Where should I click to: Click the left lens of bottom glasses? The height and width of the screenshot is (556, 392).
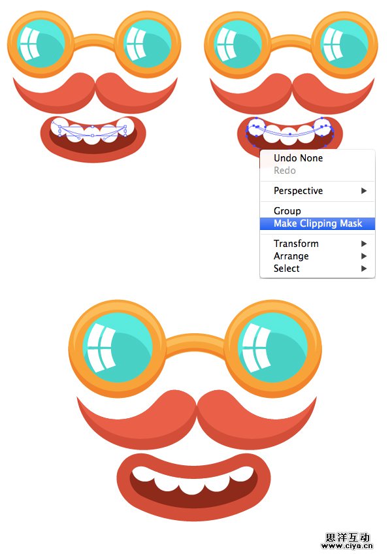pyautogui.click(x=118, y=348)
